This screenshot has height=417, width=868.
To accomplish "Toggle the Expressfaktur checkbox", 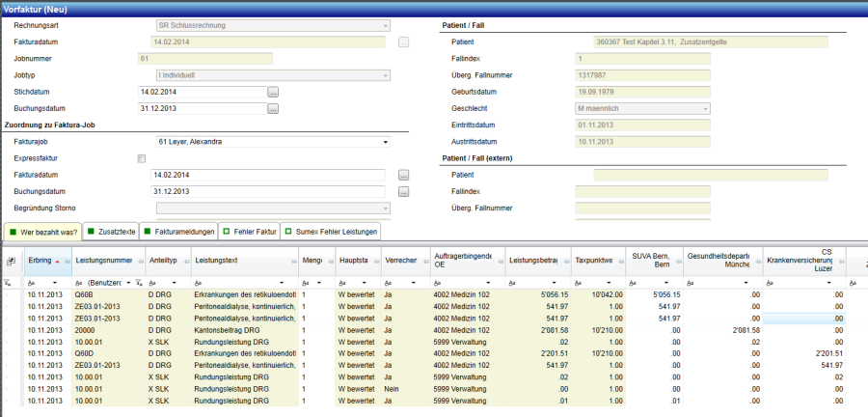I will 142,158.
